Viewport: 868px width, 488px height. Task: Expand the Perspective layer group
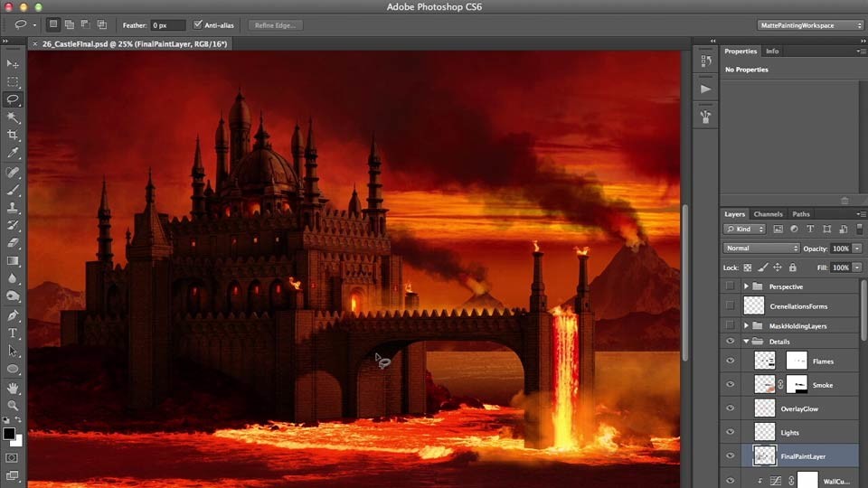(x=746, y=286)
